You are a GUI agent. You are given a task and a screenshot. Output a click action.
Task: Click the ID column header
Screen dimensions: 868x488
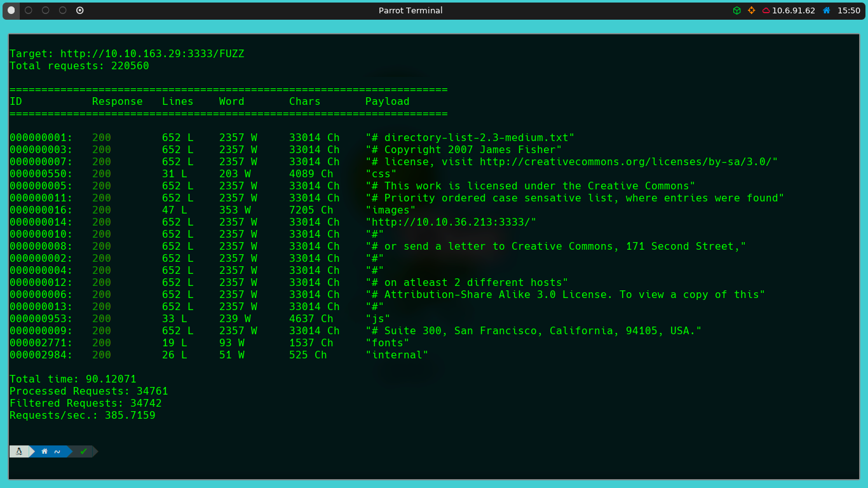click(16, 102)
